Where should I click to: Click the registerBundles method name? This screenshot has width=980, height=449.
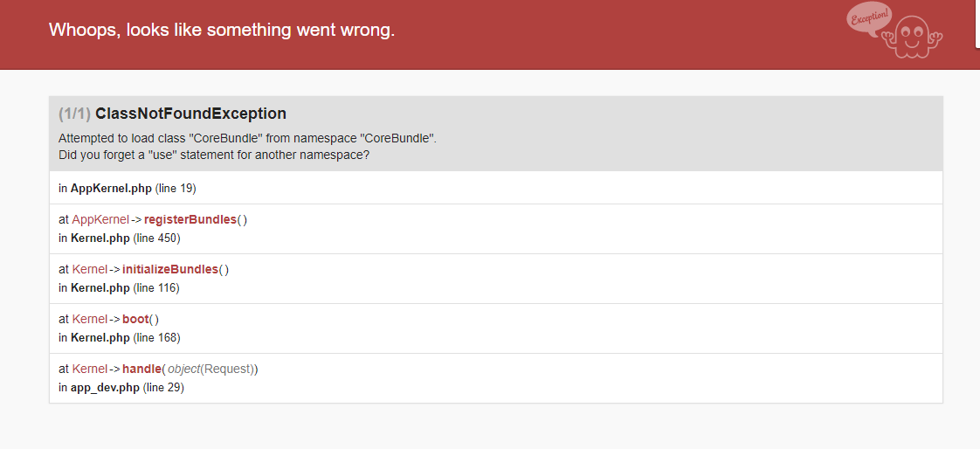click(190, 219)
